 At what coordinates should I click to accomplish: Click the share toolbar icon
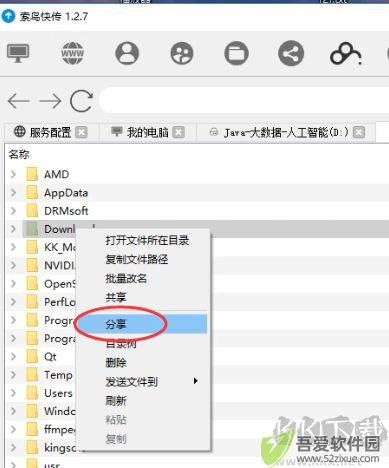pos(291,53)
